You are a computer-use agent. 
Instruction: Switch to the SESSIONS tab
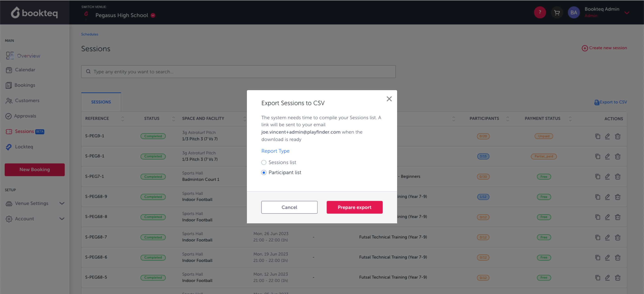pyautogui.click(x=101, y=102)
